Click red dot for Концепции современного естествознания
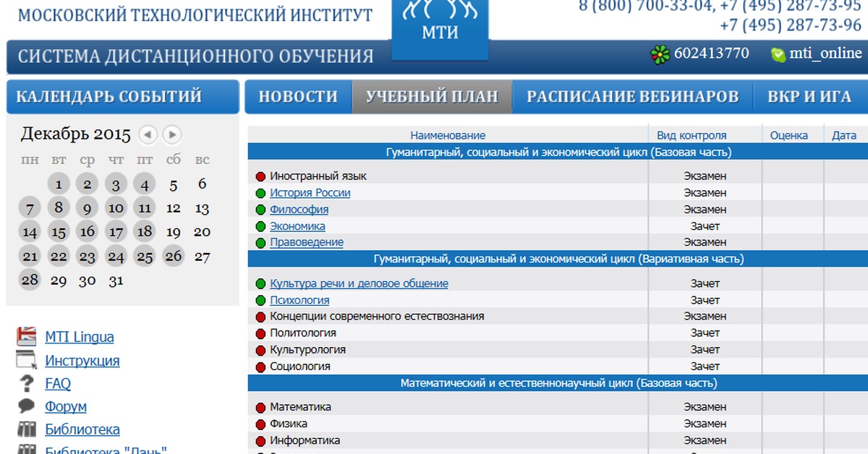868x454 pixels. [x=261, y=317]
